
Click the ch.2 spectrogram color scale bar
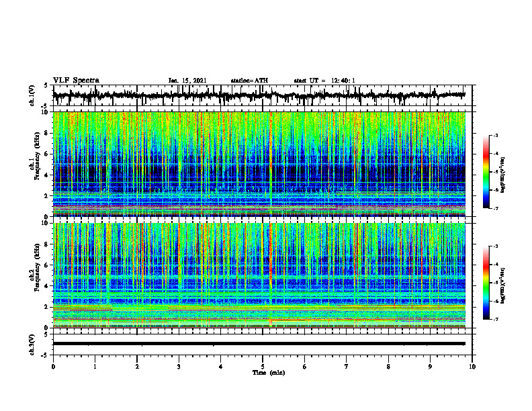pyautogui.click(x=486, y=283)
